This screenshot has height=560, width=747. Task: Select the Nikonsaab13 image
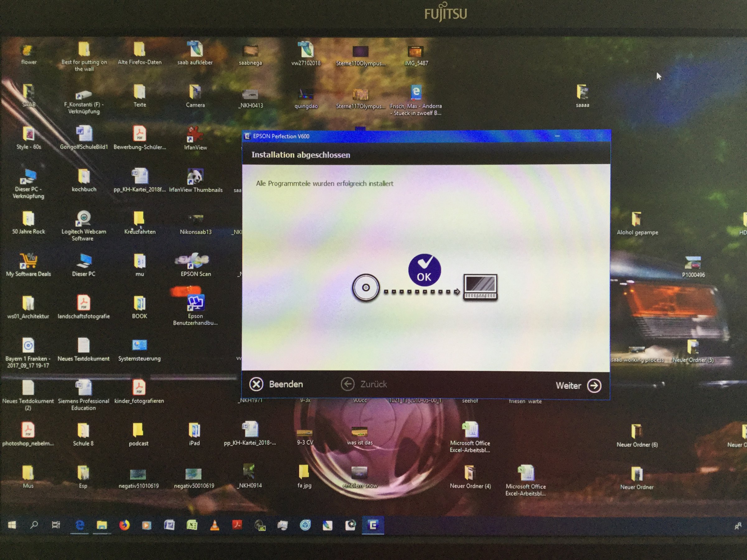click(195, 225)
